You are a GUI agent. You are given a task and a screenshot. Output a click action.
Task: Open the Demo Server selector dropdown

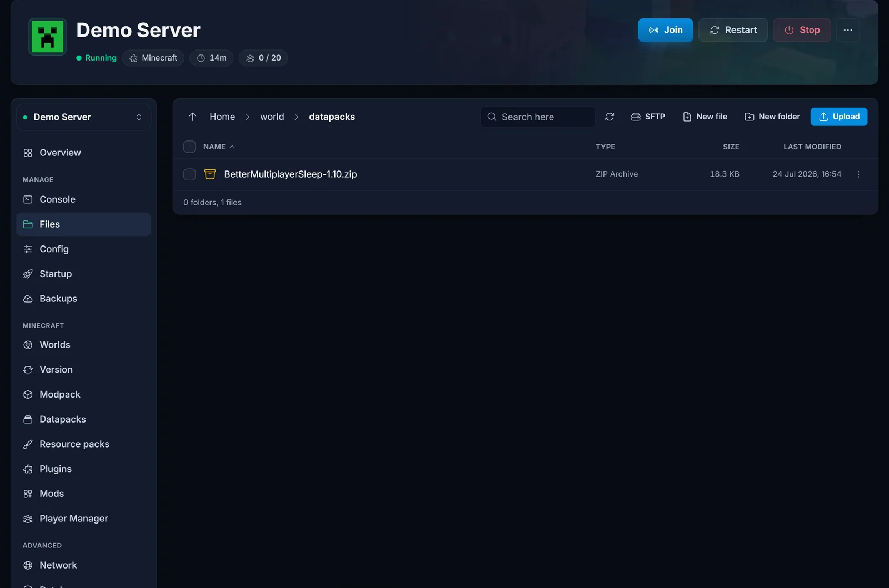pyautogui.click(x=83, y=117)
